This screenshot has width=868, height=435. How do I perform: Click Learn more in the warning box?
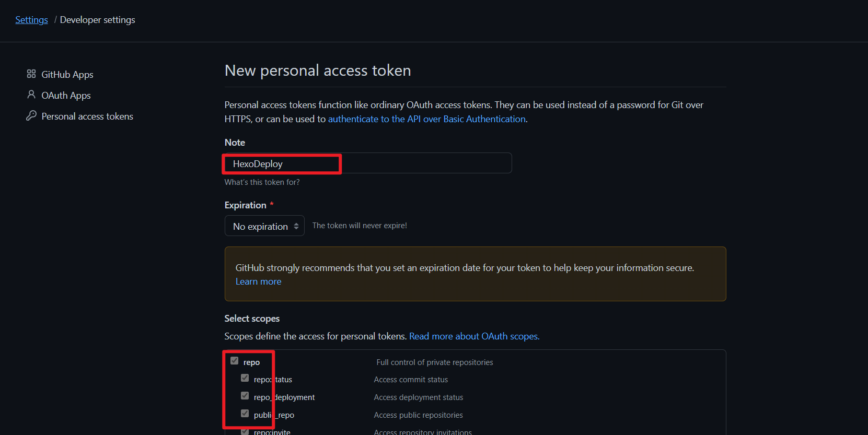pos(258,281)
